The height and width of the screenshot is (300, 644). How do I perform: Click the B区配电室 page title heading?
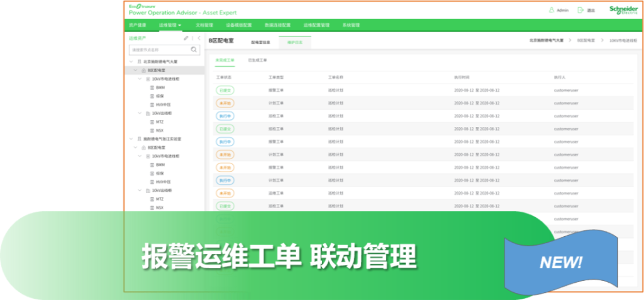tap(221, 41)
